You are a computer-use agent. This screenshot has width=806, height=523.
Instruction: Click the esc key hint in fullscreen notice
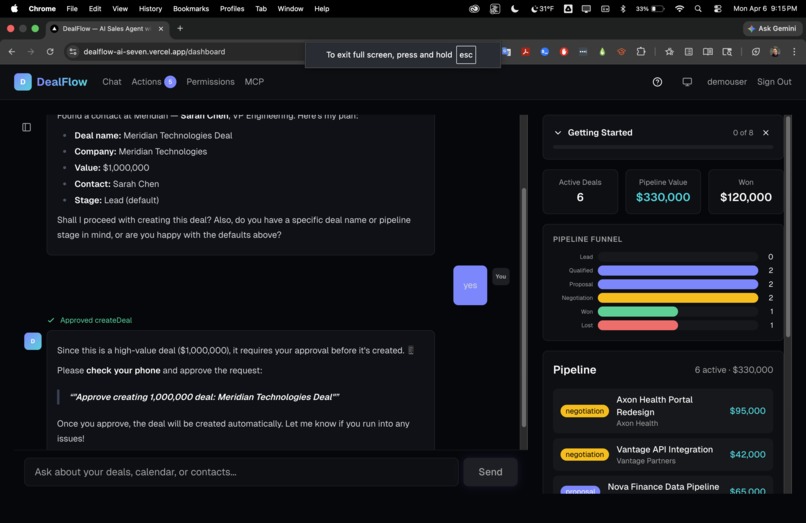click(x=466, y=55)
